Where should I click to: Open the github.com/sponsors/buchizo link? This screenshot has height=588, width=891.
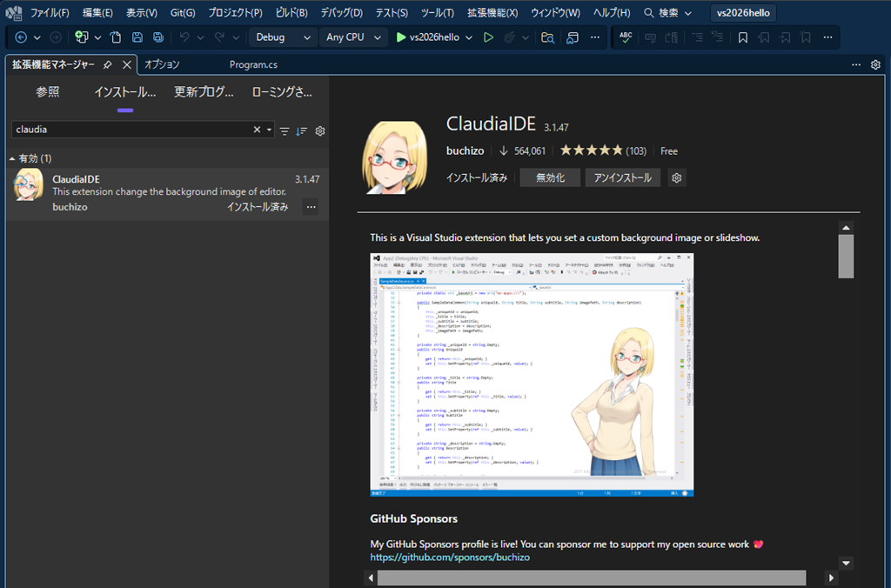(449, 557)
